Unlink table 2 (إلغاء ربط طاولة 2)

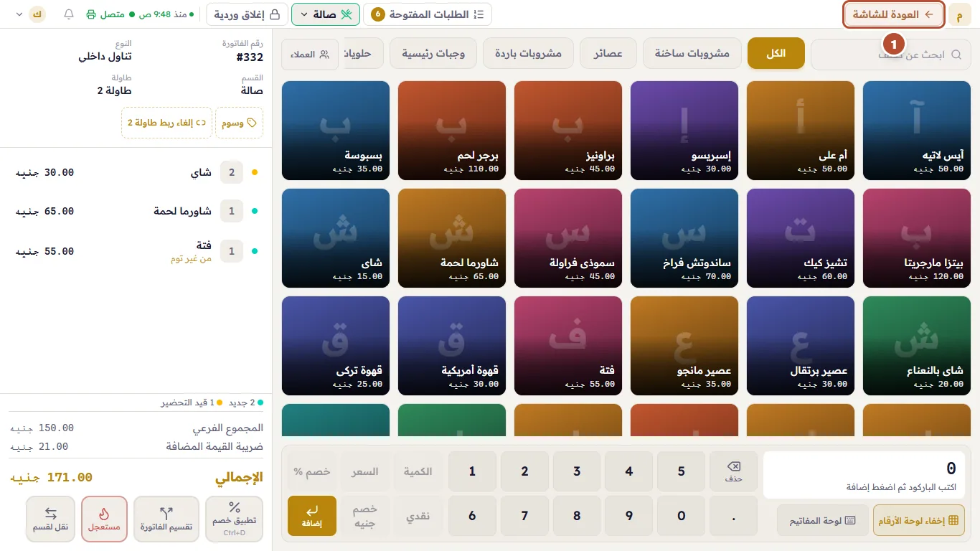click(167, 123)
